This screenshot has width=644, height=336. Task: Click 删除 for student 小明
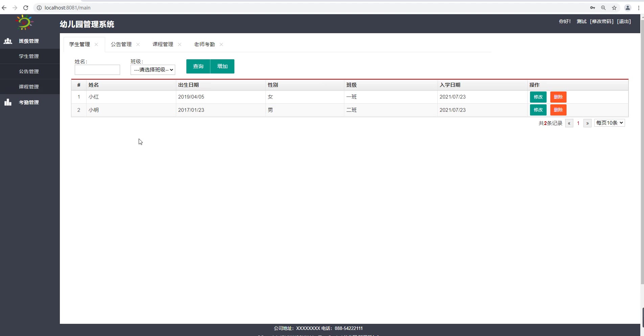pos(558,110)
